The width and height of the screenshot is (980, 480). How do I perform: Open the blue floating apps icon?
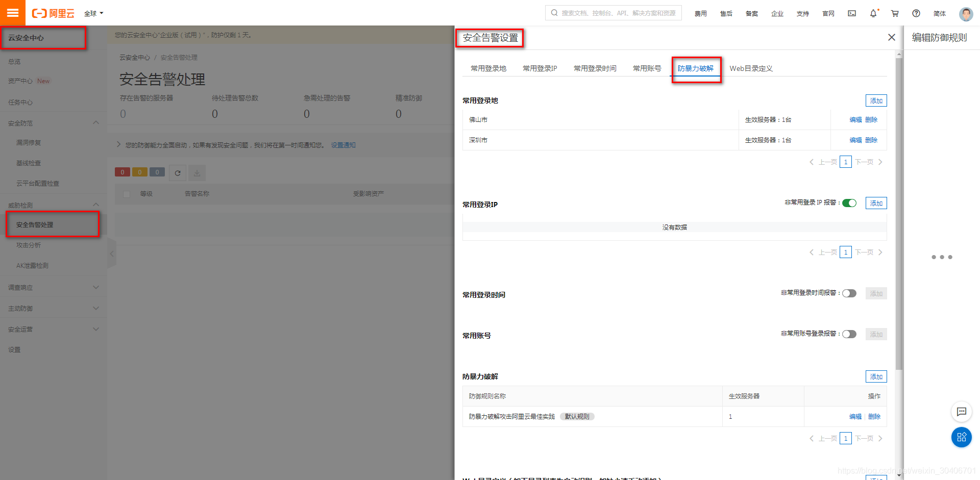click(x=962, y=437)
